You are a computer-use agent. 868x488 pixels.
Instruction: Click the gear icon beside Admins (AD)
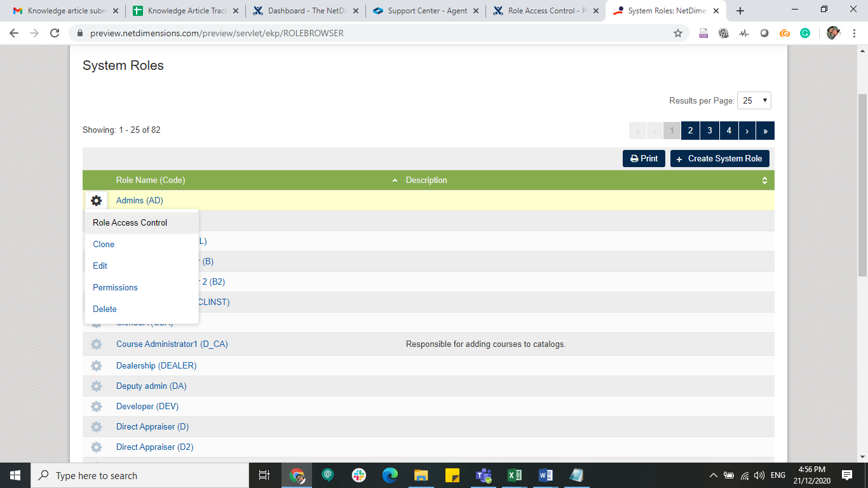click(96, 201)
